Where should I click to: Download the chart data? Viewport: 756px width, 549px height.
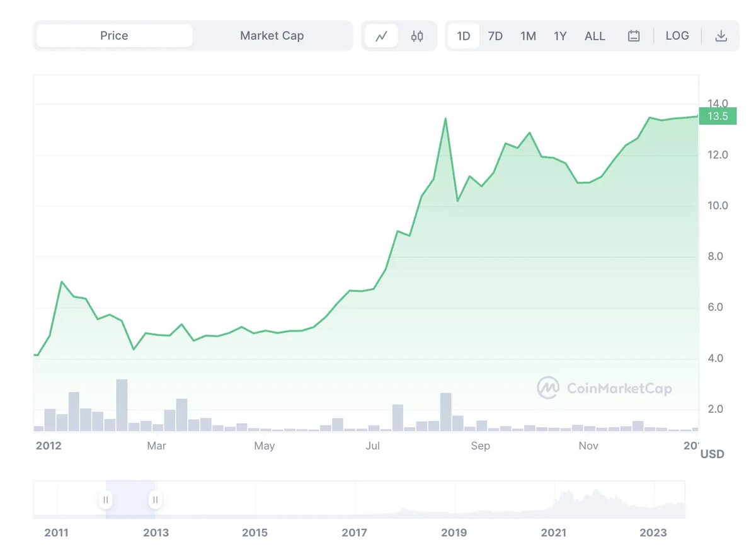coord(721,36)
